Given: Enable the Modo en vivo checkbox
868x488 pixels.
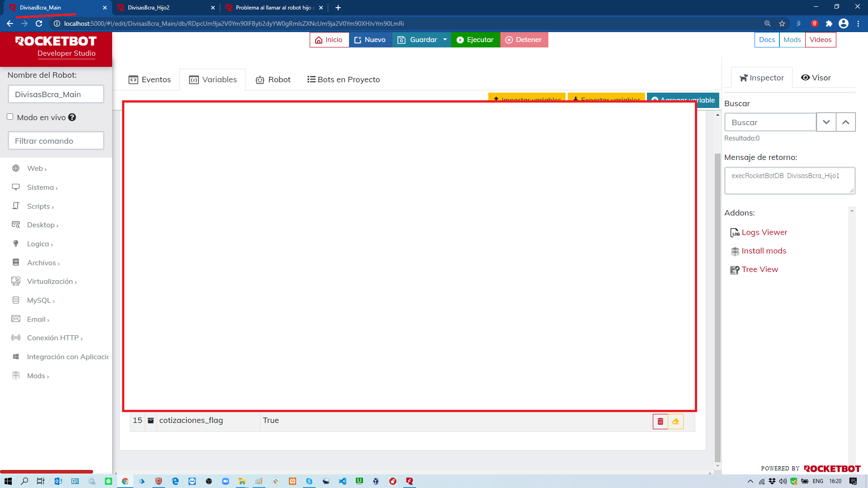Looking at the screenshot, I should 10,117.
